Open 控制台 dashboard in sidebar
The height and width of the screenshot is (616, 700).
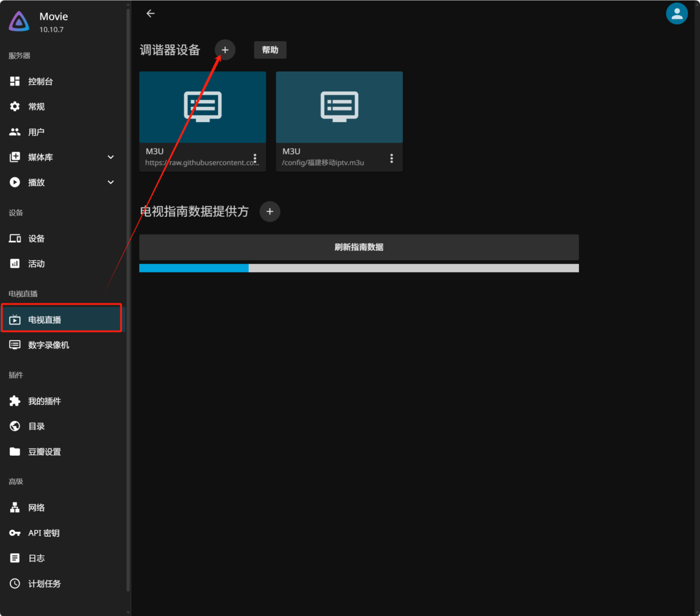tap(62, 82)
